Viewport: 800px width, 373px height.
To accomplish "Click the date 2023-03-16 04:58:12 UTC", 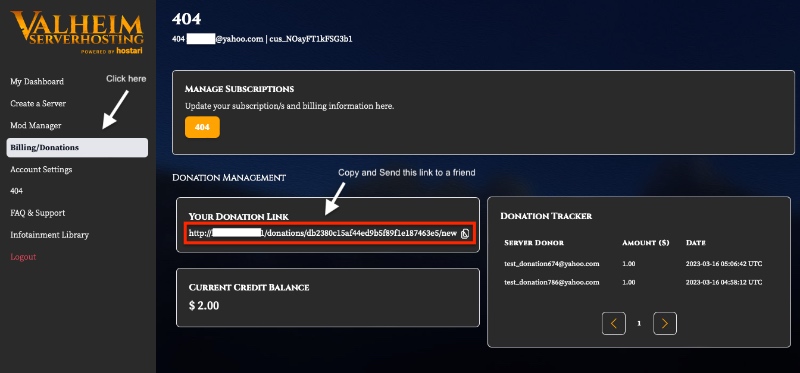I will (724, 282).
